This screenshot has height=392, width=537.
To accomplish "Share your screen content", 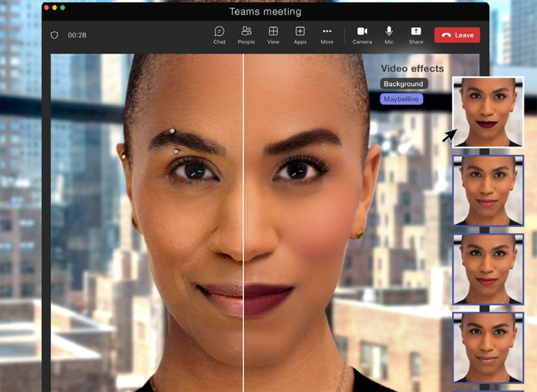I will coord(415,35).
